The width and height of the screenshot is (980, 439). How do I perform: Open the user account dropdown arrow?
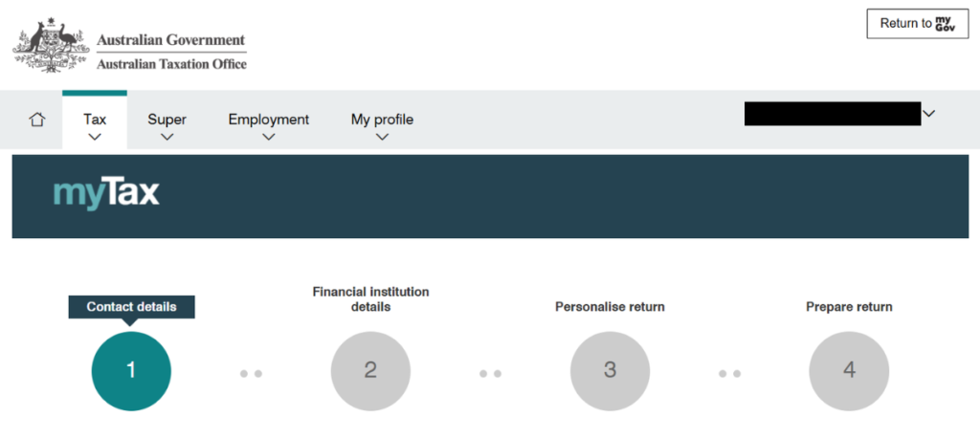click(928, 114)
